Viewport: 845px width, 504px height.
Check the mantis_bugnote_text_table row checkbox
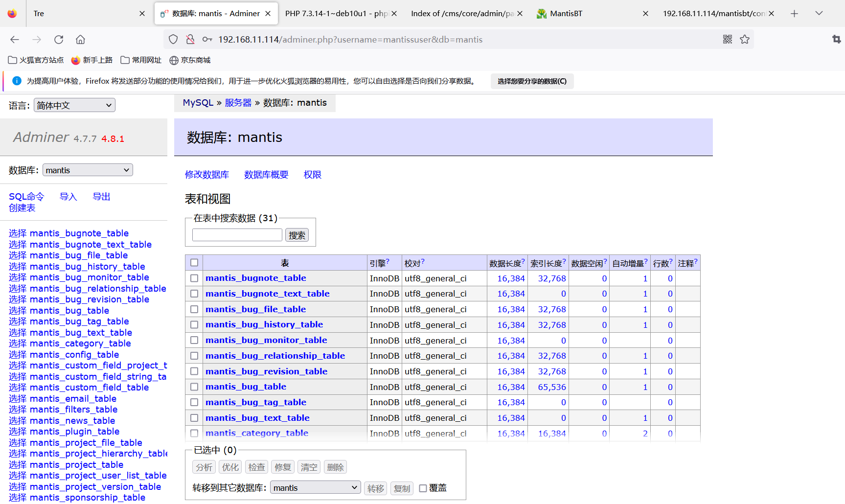[194, 294]
